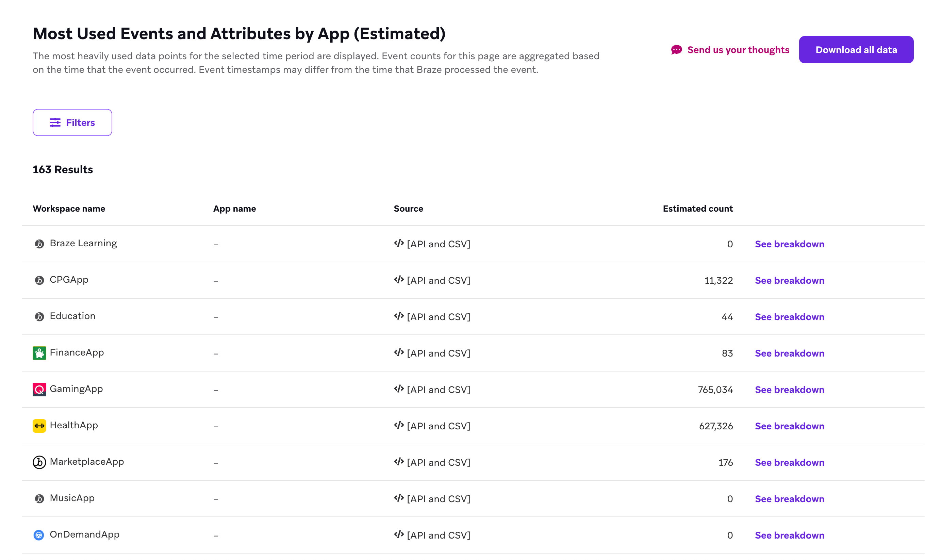Click the blue OnDemandApp icon
Image resolution: width=941 pixels, height=560 pixels.
click(x=39, y=535)
